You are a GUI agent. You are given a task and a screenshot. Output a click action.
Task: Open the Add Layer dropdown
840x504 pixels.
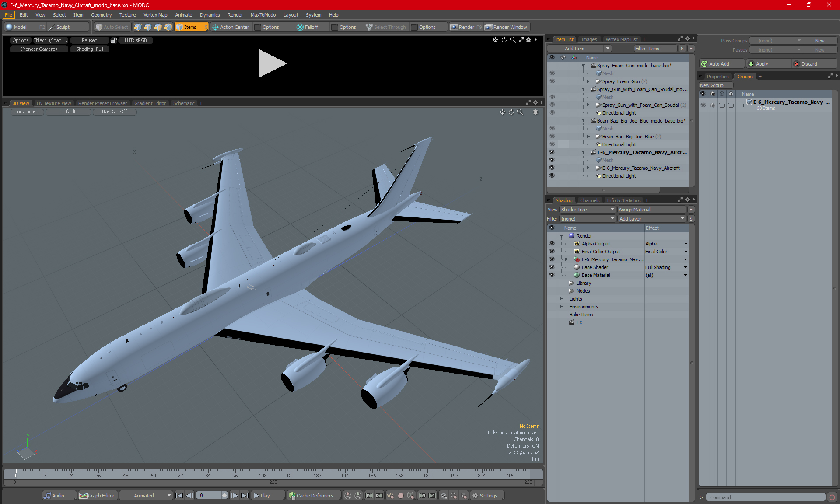651,219
